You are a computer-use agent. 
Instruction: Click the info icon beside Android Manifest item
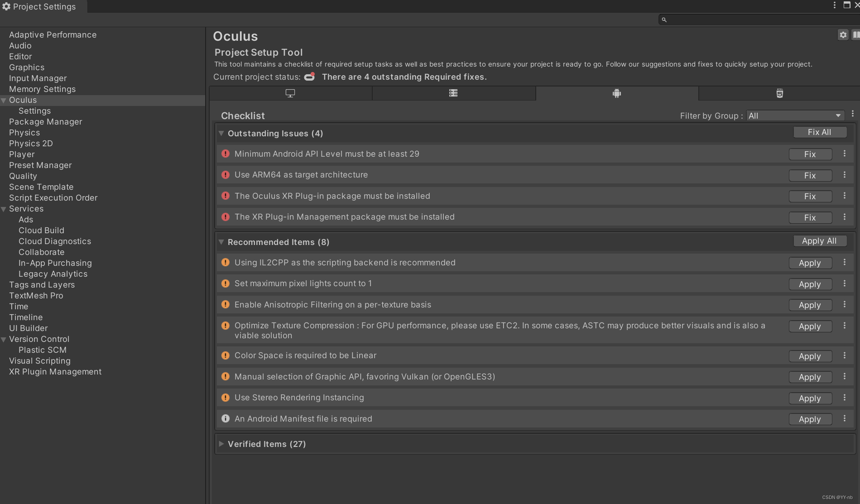tap(226, 418)
